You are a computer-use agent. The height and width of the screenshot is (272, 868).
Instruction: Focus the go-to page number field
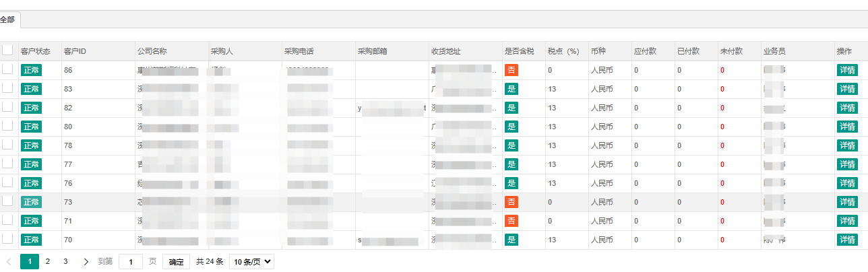[131, 262]
